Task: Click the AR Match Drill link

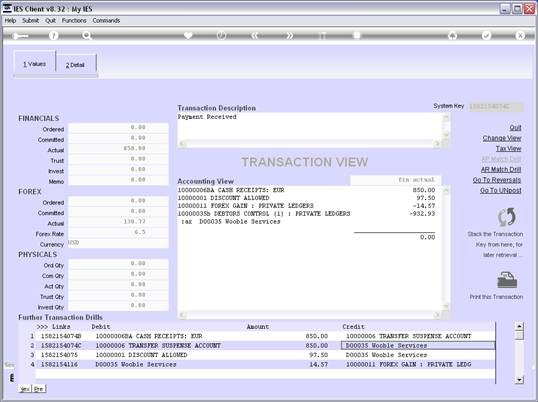Action: (x=501, y=169)
